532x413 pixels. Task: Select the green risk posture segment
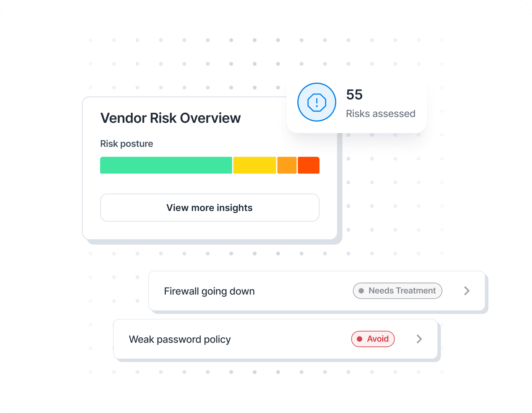click(x=166, y=165)
